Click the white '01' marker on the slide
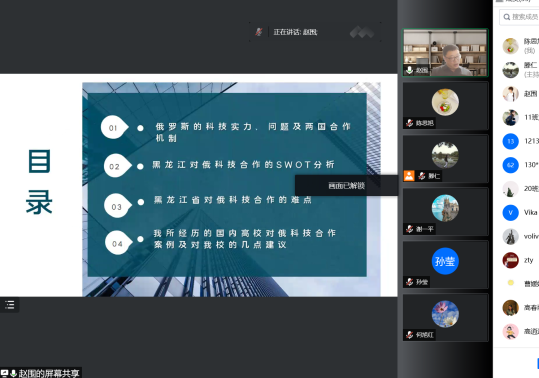 click(x=114, y=127)
